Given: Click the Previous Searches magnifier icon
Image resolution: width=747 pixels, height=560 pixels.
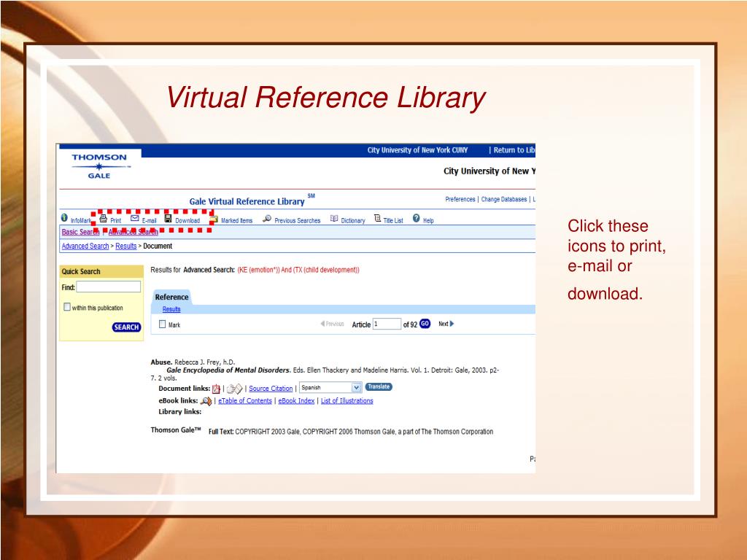Looking at the screenshot, I should click(267, 219).
